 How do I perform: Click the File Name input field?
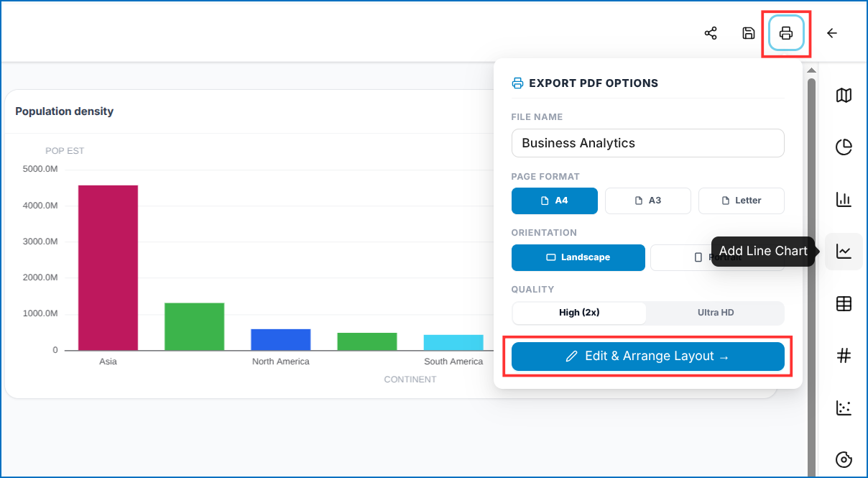point(647,143)
